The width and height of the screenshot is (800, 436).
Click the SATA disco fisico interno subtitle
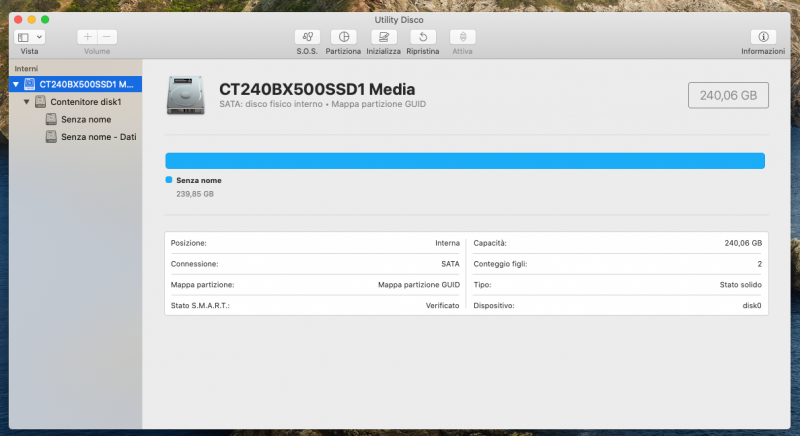tap(322, 104)
